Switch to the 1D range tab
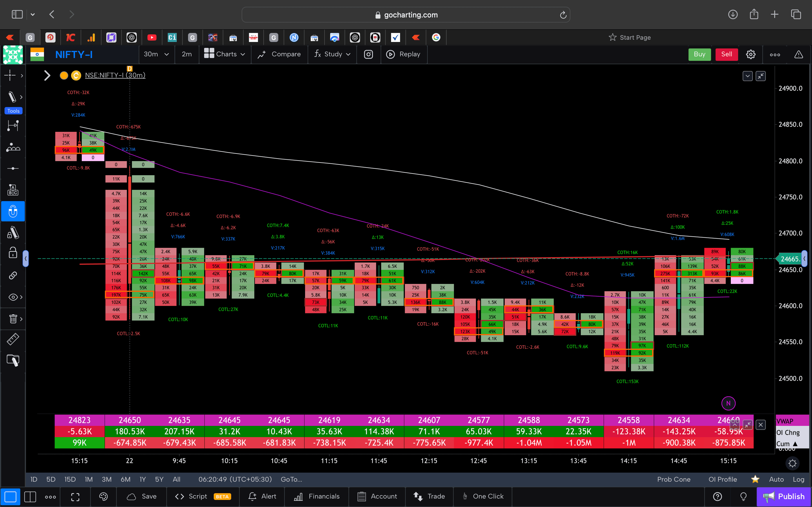 [34, 479]
